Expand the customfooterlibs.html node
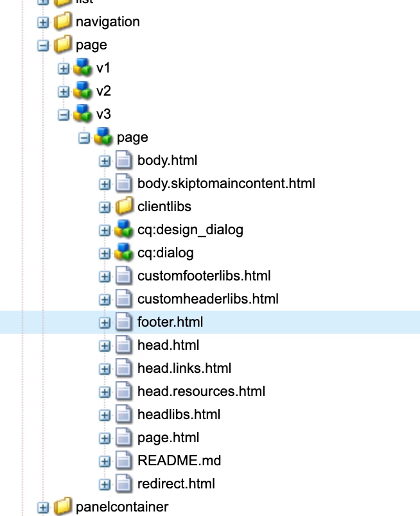The width and height of the screenshot is (420, 516). point(105,277)
